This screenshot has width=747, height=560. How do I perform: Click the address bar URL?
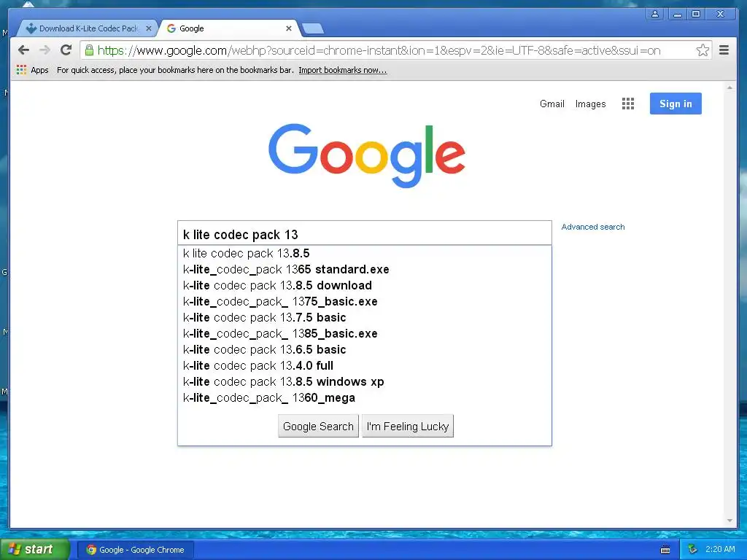pyautogui.click(x=379, y=50)
